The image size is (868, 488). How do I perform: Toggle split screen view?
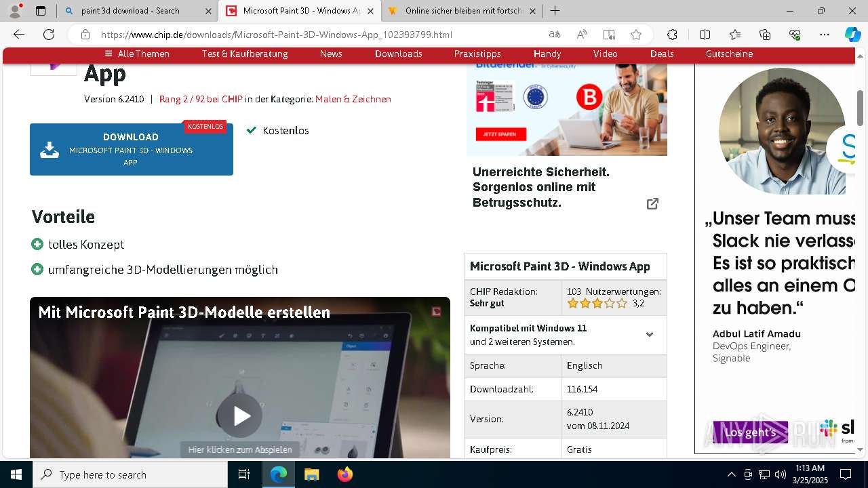tap(705, 35)
